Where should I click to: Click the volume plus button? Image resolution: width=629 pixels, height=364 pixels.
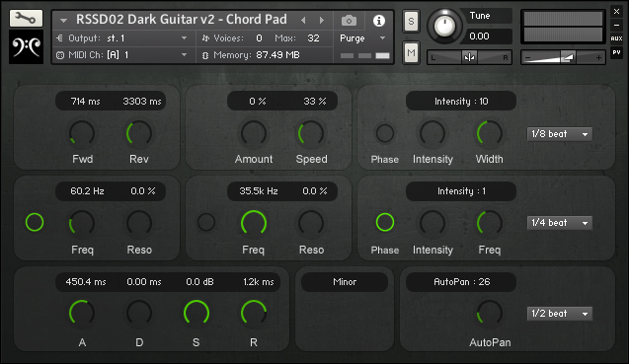[x=598, y=58]
